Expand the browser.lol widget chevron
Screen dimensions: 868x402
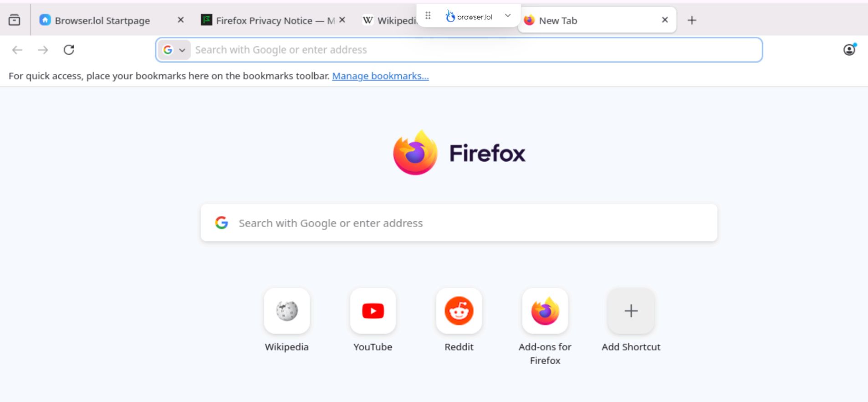(x=508, y=15)
